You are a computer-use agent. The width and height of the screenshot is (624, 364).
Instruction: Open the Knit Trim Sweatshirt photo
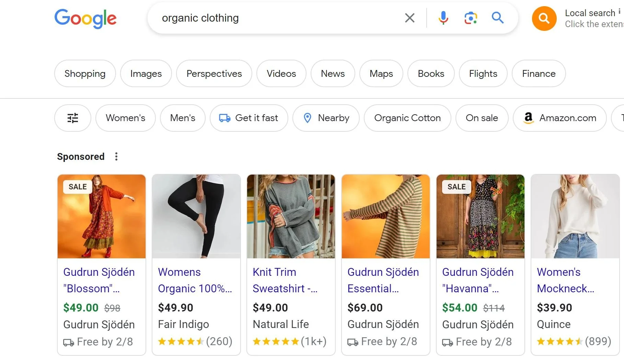click(291, 216)
